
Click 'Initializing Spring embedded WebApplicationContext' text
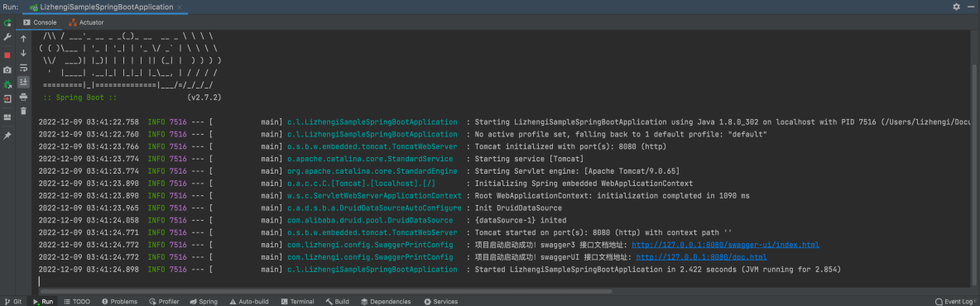pyautogui.click(x=584, y=184)
